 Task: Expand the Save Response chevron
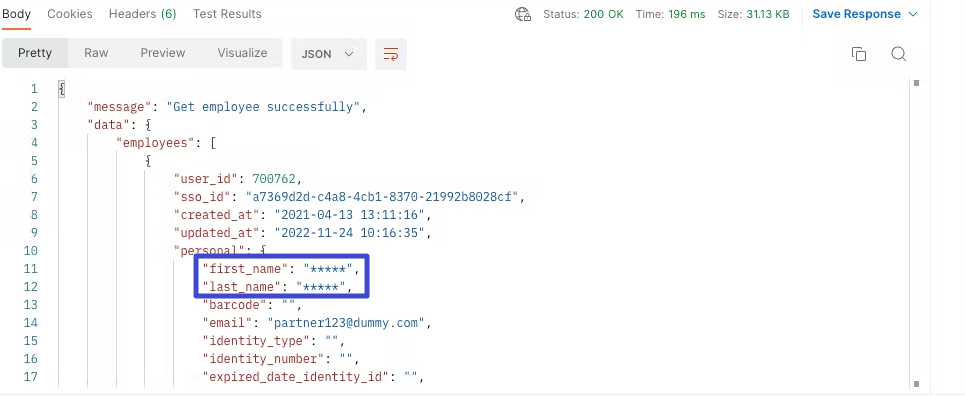pos(913,14)
